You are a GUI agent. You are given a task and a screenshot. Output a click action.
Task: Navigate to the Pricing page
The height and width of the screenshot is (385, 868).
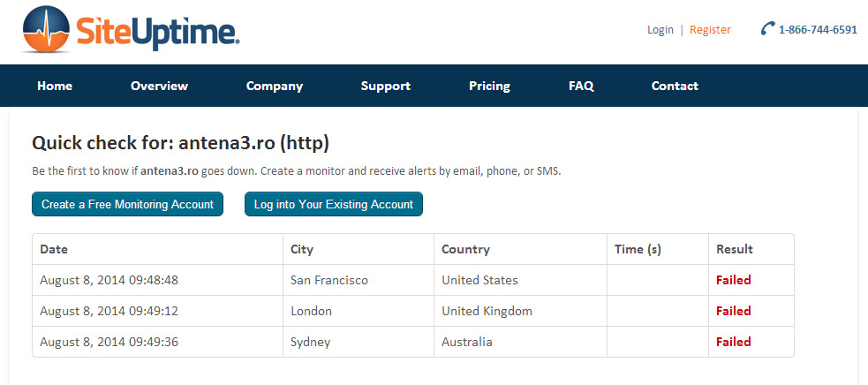[x=489, y=86]
